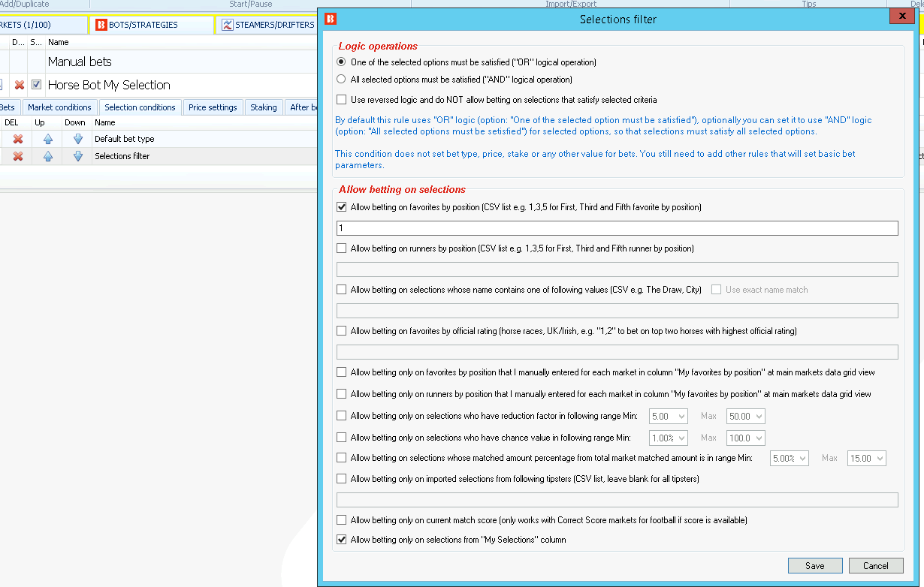Click the Steamers/Drifters chart icon

click(227, 25)
